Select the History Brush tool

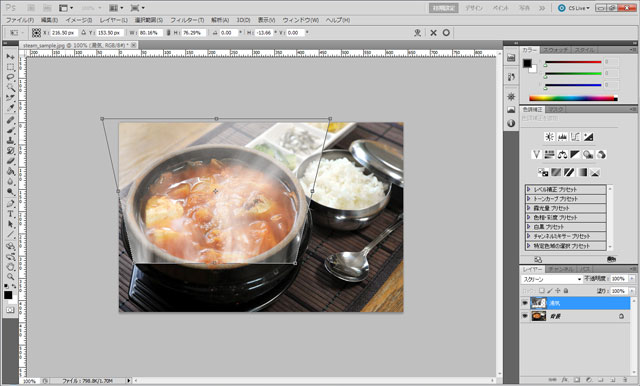pos(11,151)
